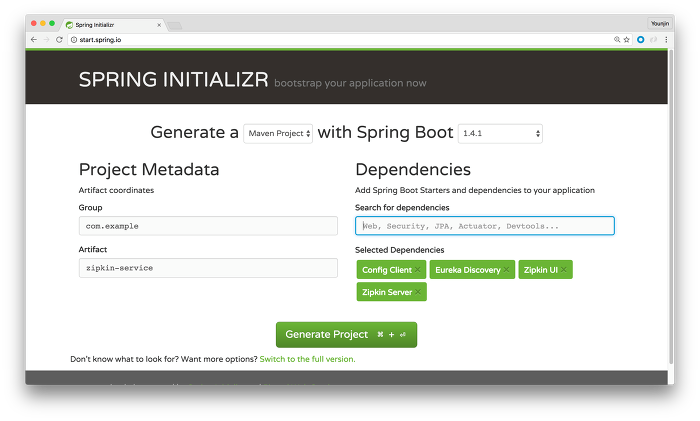Click the Group field with com.example

(208, 226)
